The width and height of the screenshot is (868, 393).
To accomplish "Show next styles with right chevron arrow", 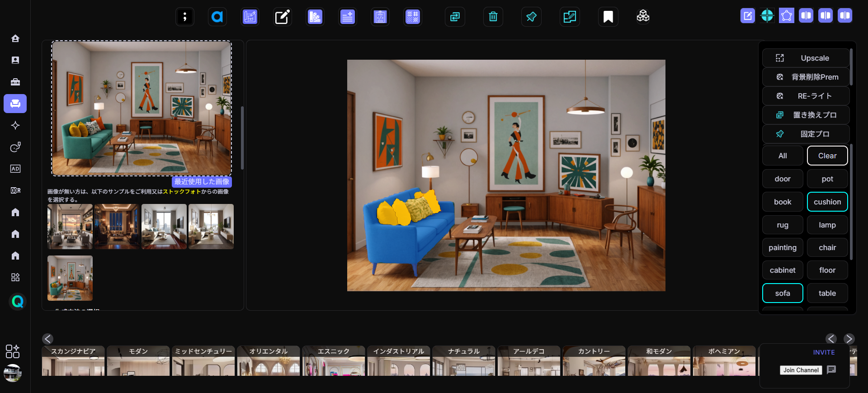I will (849, 339).
